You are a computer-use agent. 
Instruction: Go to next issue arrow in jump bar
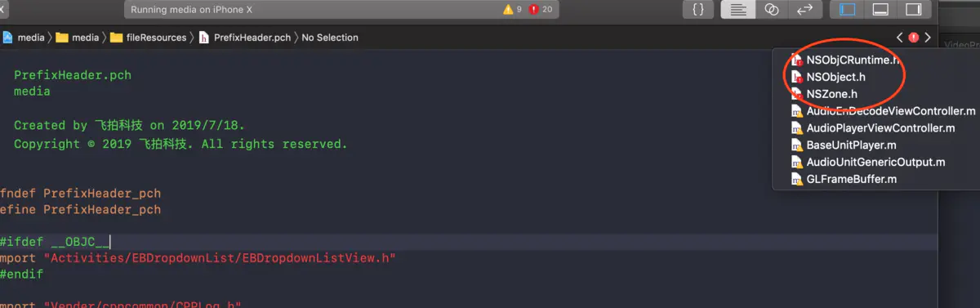928,38
